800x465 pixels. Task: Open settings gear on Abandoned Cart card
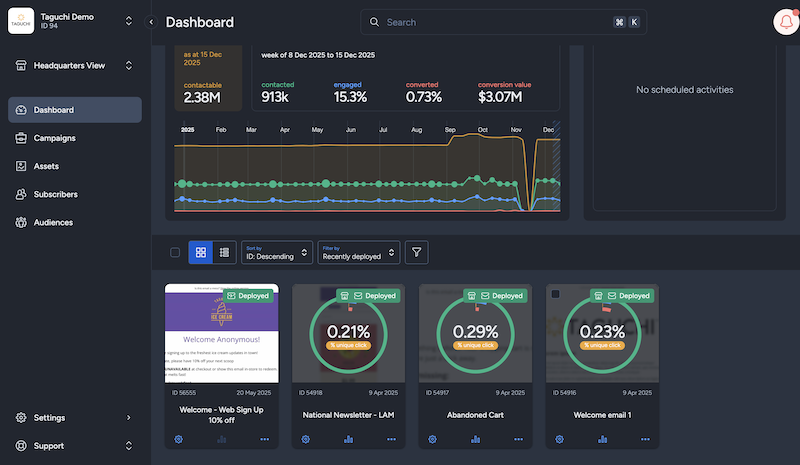433,439
